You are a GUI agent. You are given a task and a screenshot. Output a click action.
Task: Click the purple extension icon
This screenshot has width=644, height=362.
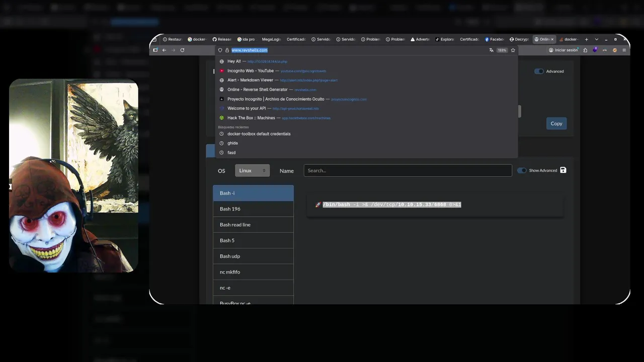[595, 50]
